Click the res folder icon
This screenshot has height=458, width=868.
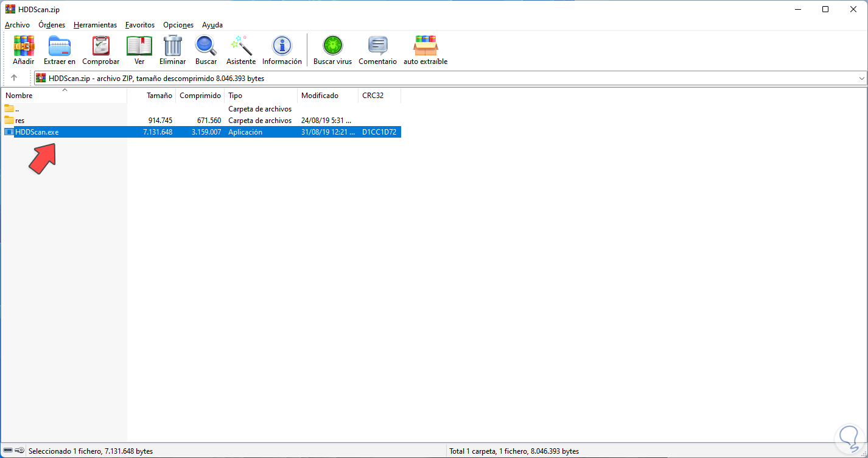pyautogui.click(x=9, y=120)
